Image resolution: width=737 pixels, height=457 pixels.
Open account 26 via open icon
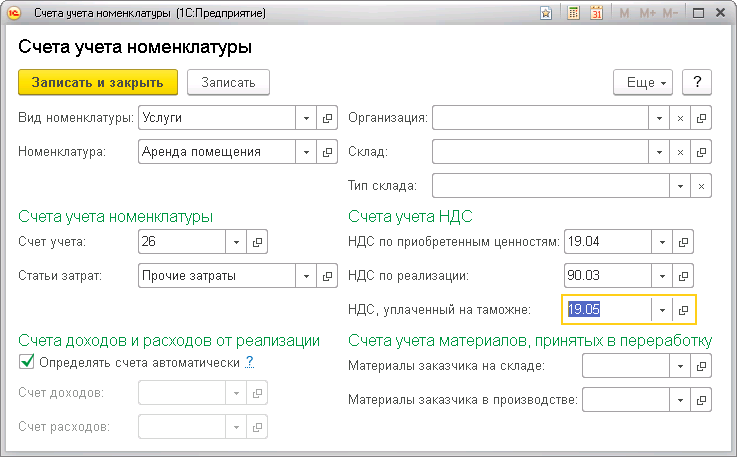point(257,242)
